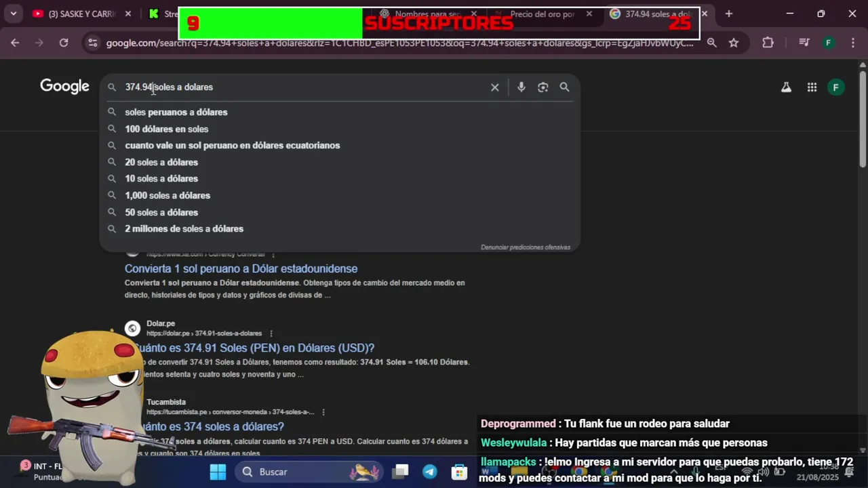868x488 pixels.
Task: Select suggestion '20 soles a dólares'
Action: click(339, 162)
